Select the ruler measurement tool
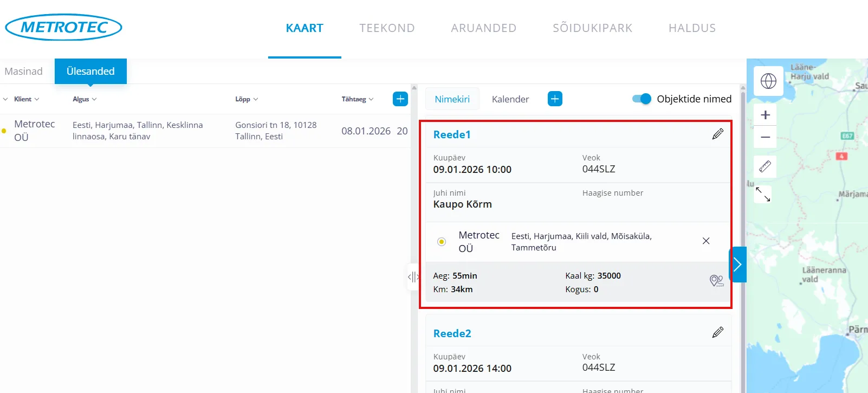868x393 pixels. click(765, 166)
